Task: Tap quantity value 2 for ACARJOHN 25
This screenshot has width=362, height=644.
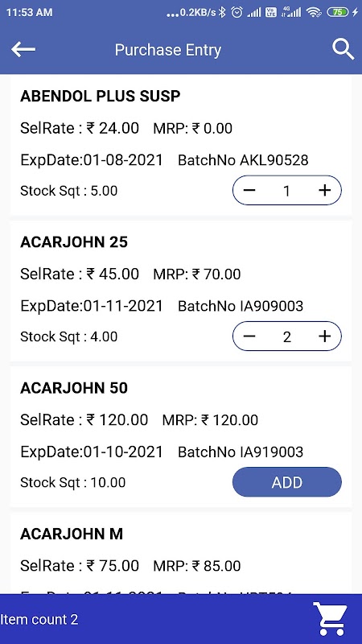Action: point(287,336)
